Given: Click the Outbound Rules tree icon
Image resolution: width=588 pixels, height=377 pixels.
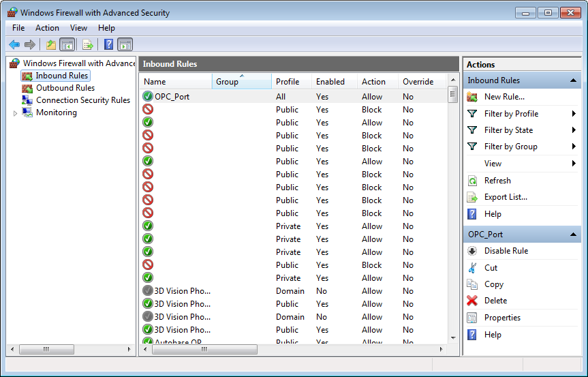Looking at the screenshot, I should coord(27,88).
